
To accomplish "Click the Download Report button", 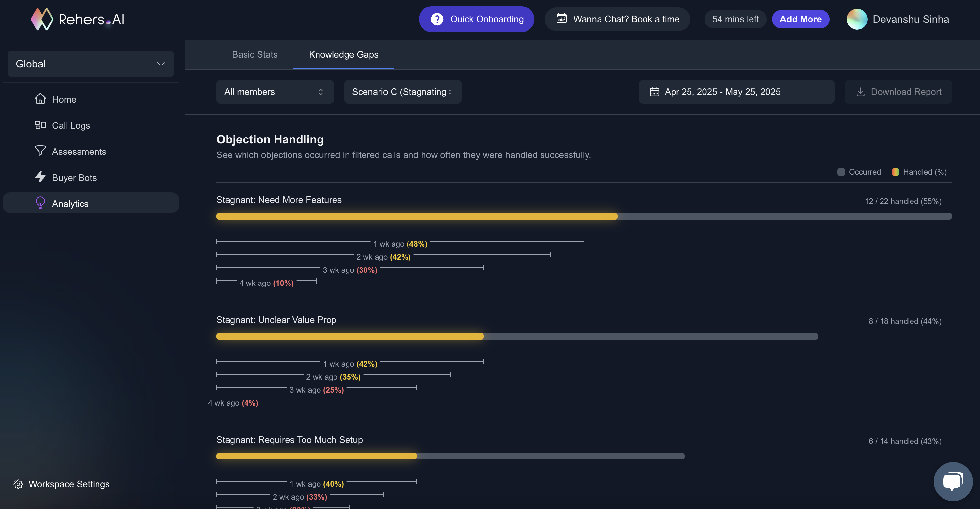I will [898, 92].
